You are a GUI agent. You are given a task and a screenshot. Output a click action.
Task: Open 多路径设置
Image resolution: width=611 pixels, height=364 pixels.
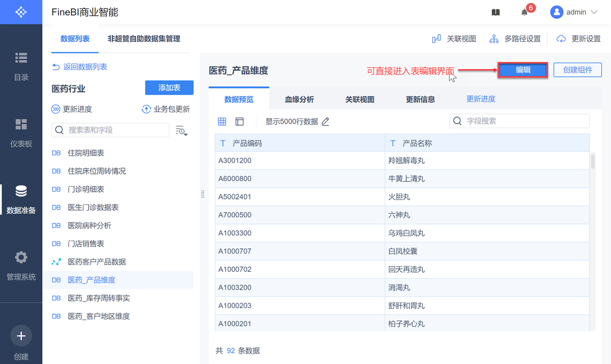515,39
